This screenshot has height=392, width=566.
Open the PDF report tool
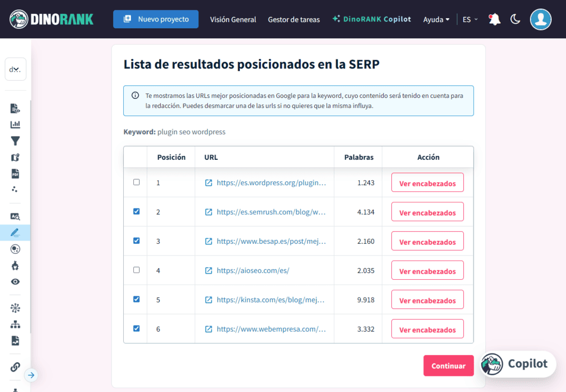(15, 172)
